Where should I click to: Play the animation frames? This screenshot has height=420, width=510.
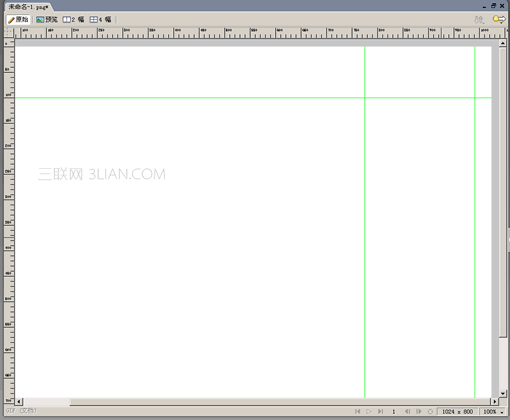369,412
